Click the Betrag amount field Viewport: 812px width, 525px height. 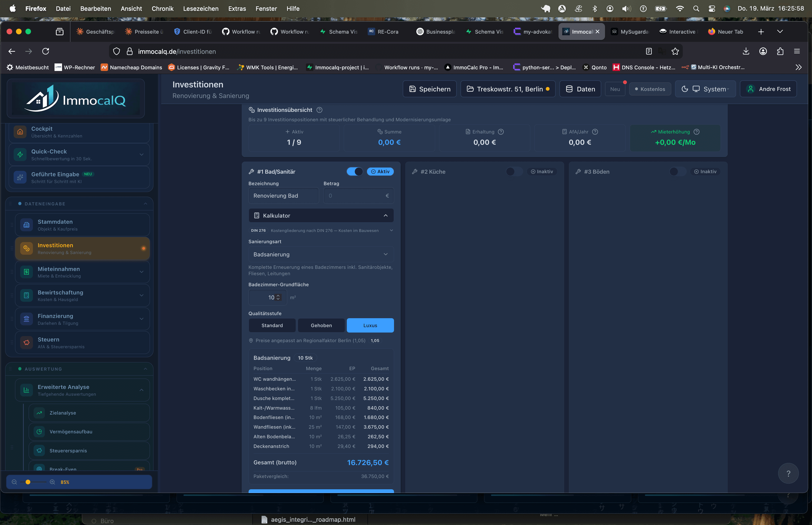pyautogui.click(x=359, y=196)
